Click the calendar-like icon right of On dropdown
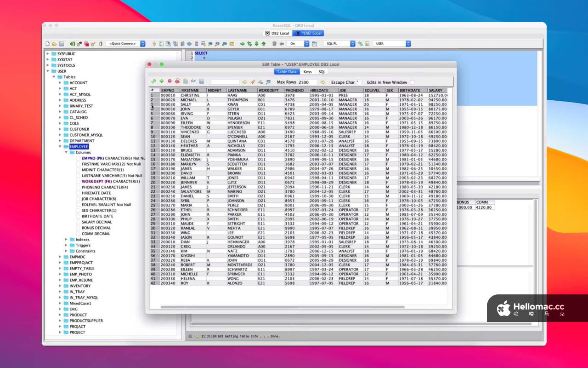 314,44
